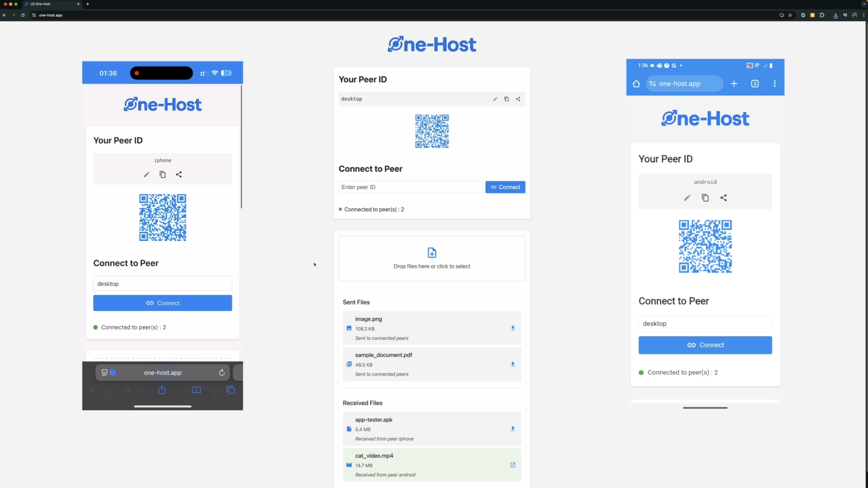Viewport: 868px width, 488px height.
Task: Edit the iphone peer ID pencil icon
Action: [x=147, y=174]
